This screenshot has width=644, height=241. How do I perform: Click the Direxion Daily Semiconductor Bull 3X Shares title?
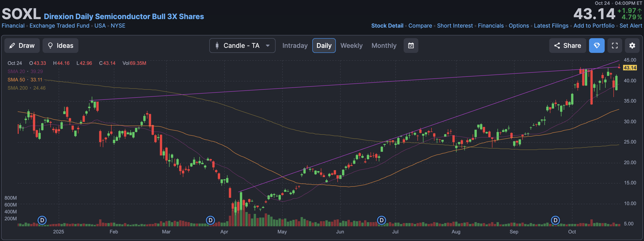point(124,17)
